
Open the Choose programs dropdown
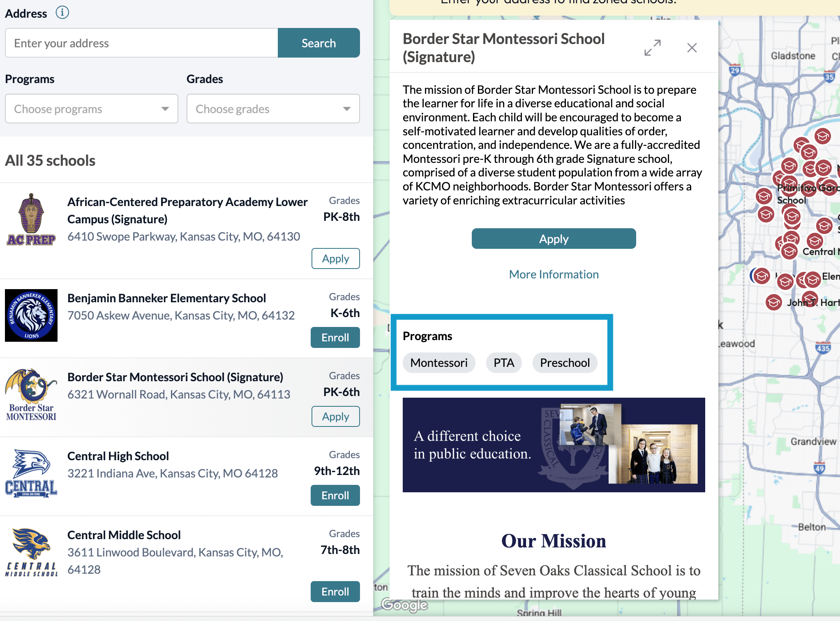tap(91, 109)
